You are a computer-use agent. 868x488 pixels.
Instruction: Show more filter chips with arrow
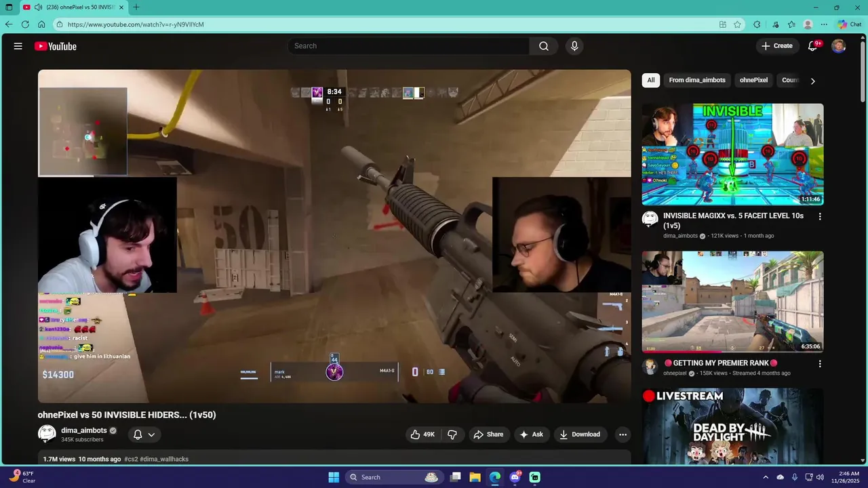point(812,81)
